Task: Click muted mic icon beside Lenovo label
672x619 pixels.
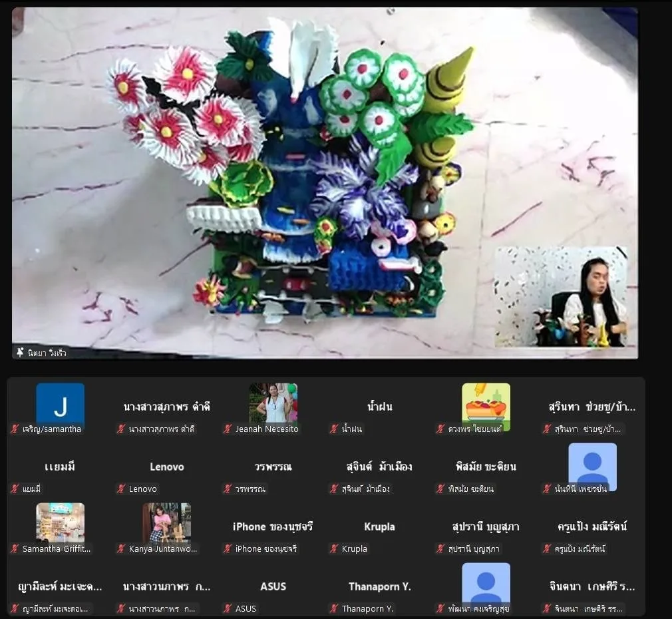Action: click(121, 489)
